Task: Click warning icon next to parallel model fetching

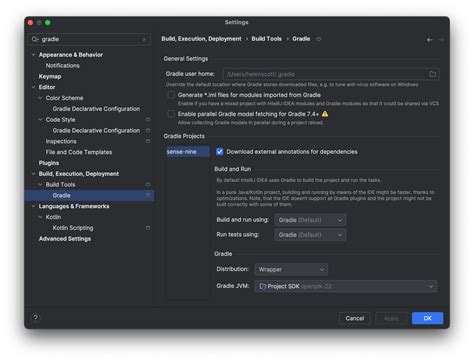Action: (325, 114)
